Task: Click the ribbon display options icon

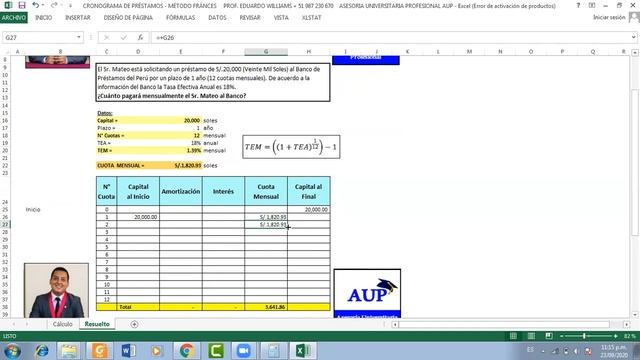Action: pos(592,6)
